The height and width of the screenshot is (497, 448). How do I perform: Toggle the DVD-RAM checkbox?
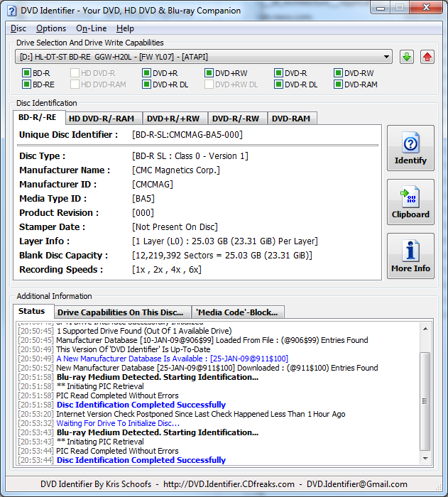(338, 84)
